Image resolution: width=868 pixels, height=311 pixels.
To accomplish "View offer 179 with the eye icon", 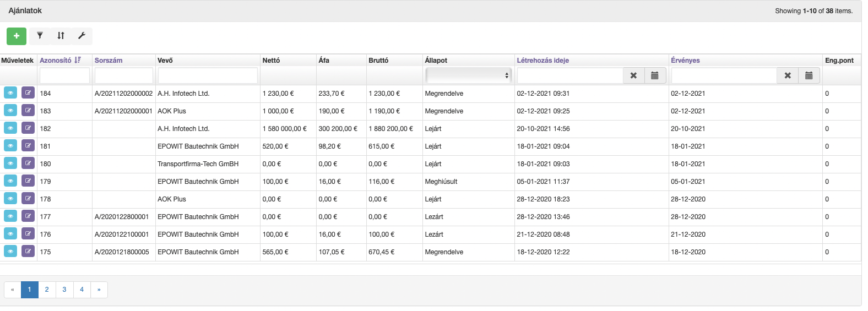I will pos(10,181).
